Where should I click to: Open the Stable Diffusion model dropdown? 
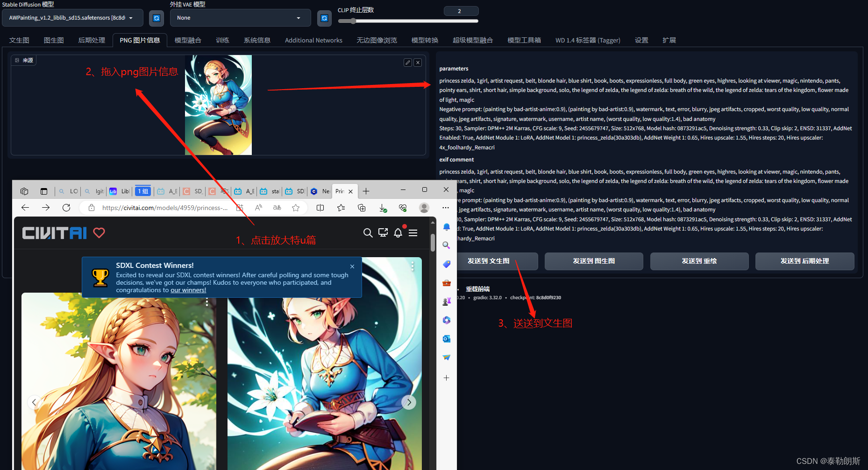pyautogui.click(x=73, y=18)
